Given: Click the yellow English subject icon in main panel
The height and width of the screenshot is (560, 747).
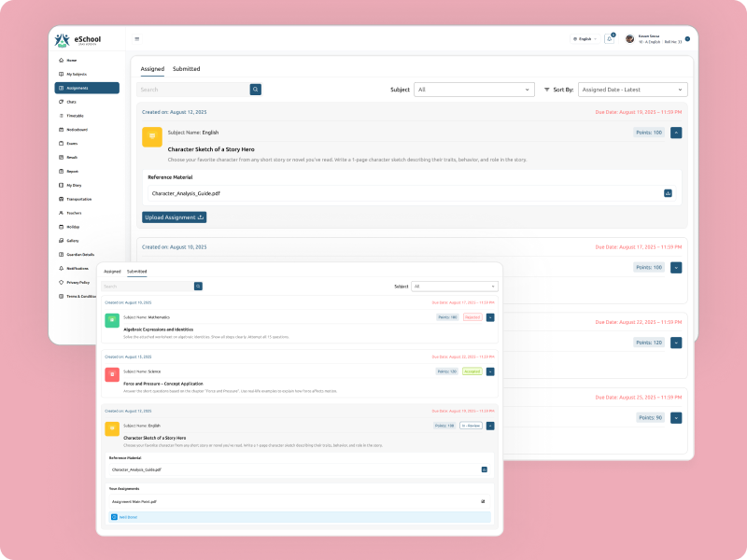Looking at the screenshot, I should pos(152,137).
